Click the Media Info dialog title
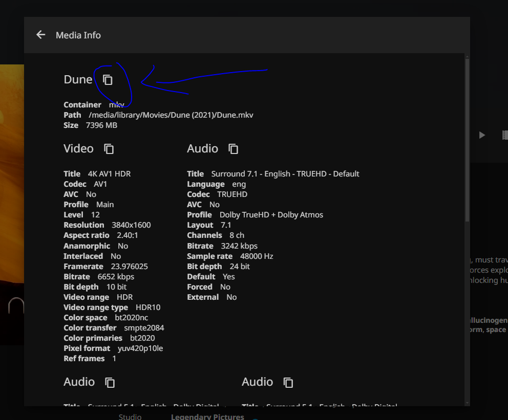Screen dimensions: 508x420 78,35
